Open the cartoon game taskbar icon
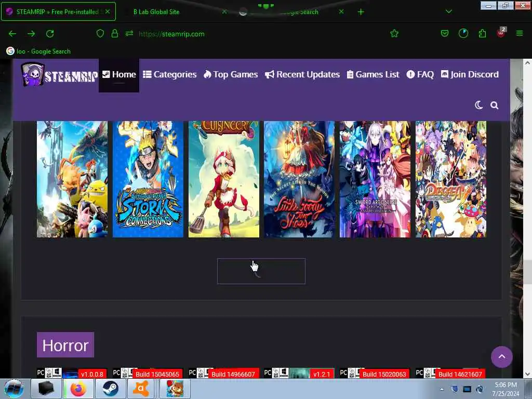 click(175, 389)
